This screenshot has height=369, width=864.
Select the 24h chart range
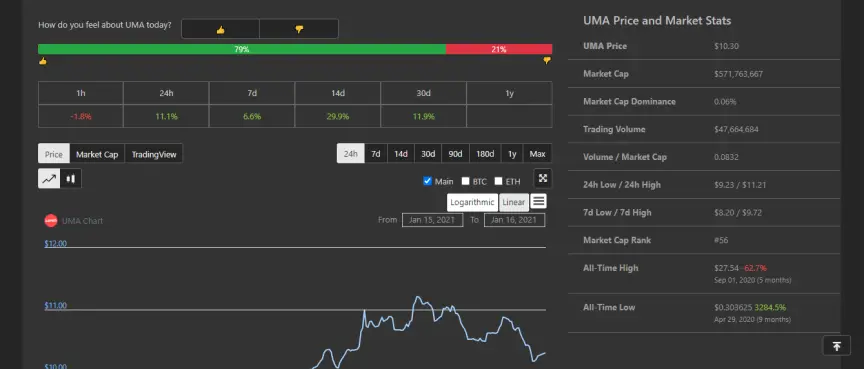pos(350,154)
